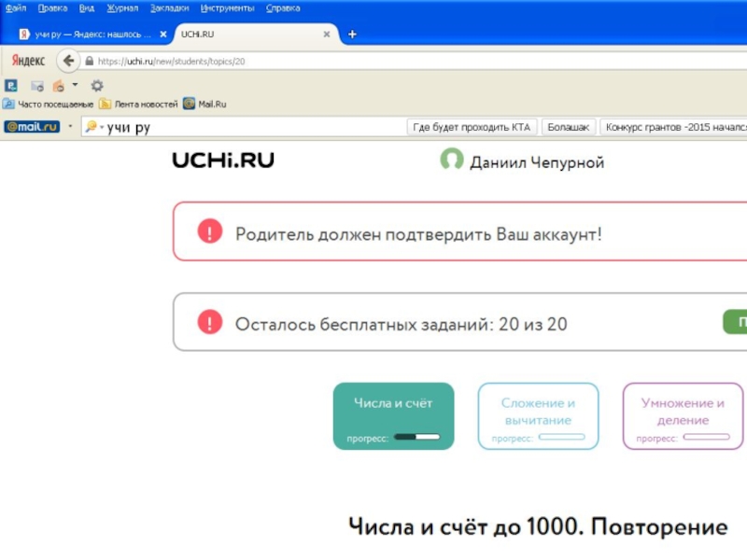Open the Инструменты menu
The image size is (747, 560).
pos(227,8)
